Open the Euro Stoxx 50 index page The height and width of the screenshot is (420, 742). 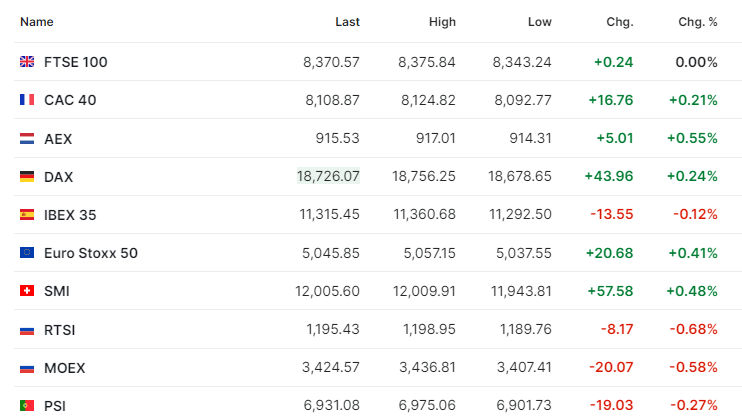pyautogui.click(x=91, y=253)
